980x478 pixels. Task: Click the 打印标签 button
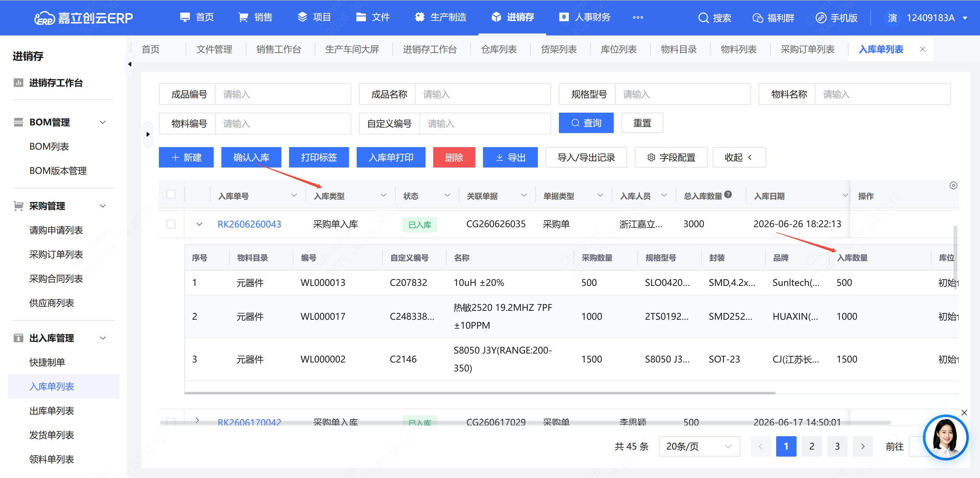click(319, 157)
